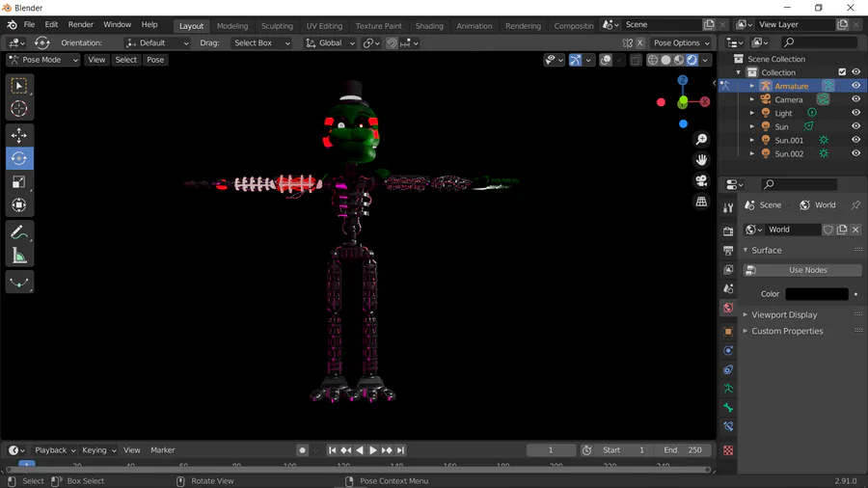Image resolution: width=868 pixels, height=488 pixels.
Task: Open the Playback menu in timeline
Action: (x=54, y=450)
